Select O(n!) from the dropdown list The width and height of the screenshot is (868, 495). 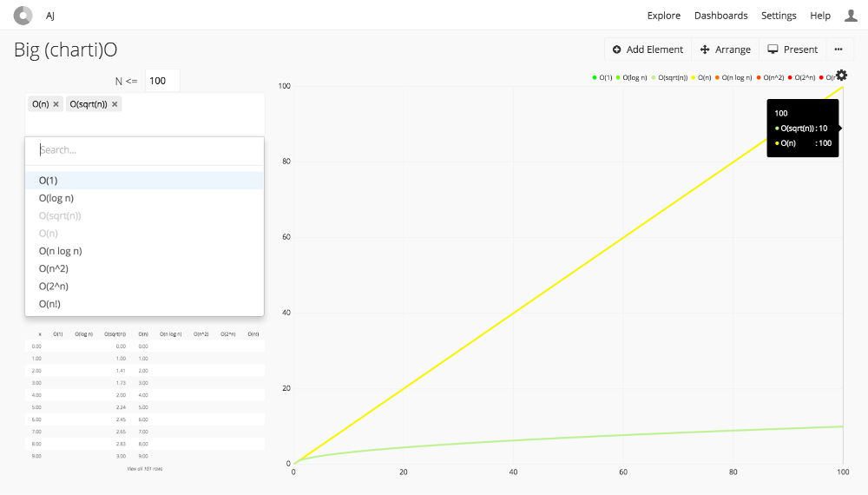[x=144, y=304]
